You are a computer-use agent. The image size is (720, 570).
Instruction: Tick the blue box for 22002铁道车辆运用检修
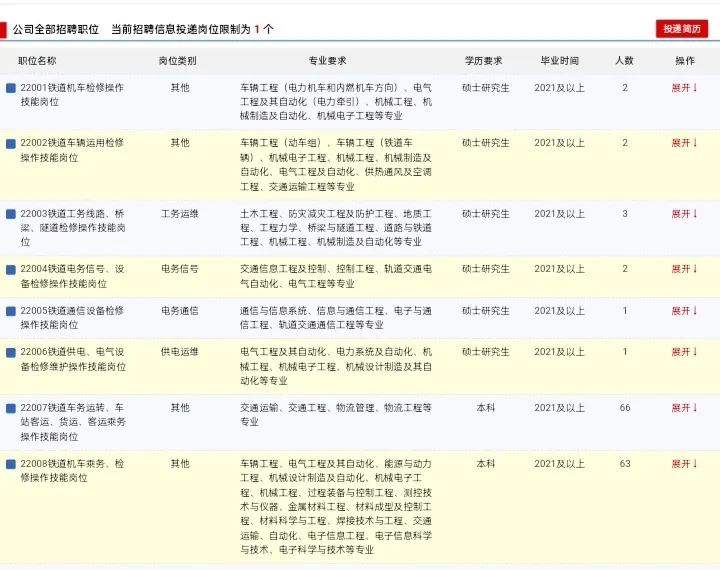coord(11,143)
